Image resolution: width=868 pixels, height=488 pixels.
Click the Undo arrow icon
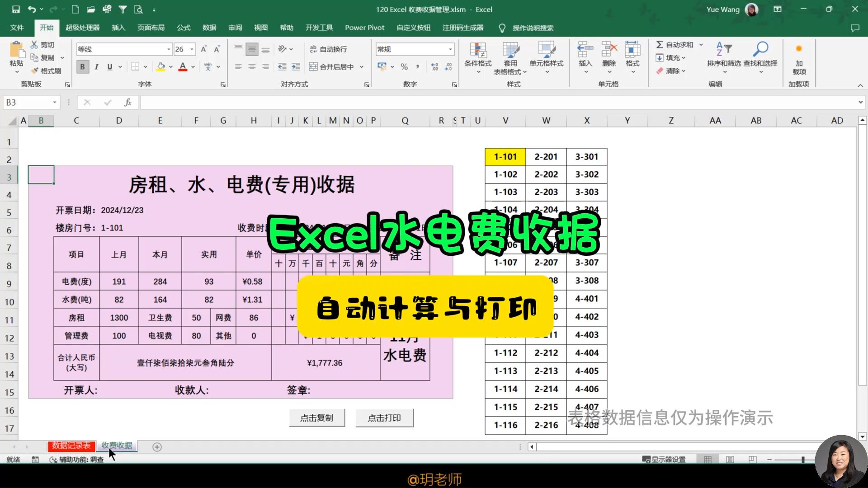coord(32,9)
